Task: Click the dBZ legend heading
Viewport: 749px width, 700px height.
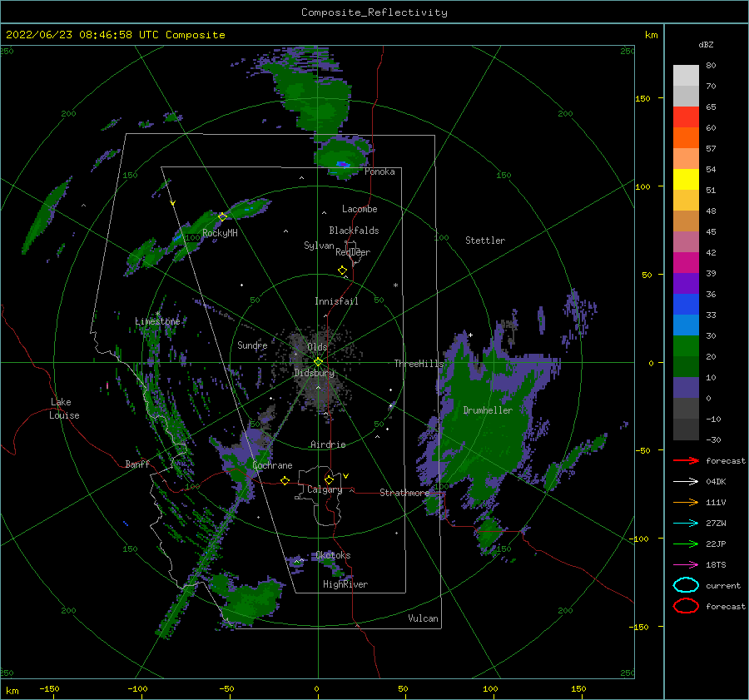Action: pos(706,44)
